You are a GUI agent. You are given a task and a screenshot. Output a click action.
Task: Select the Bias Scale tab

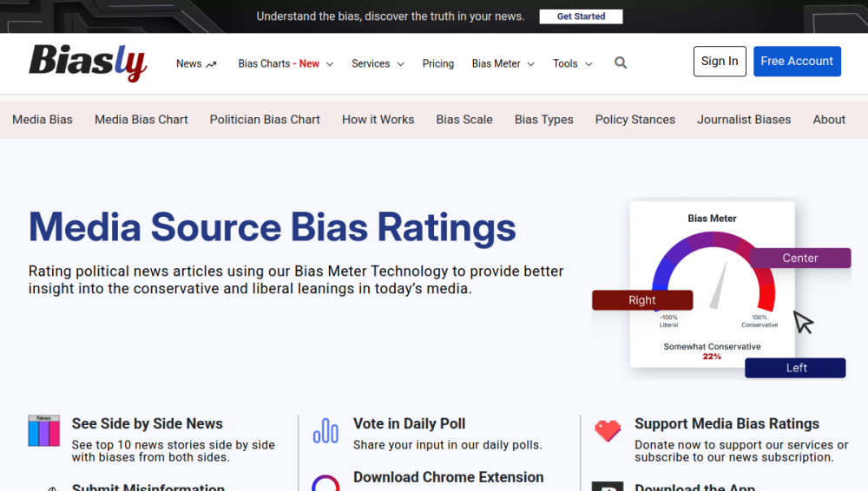pos(464,120)
